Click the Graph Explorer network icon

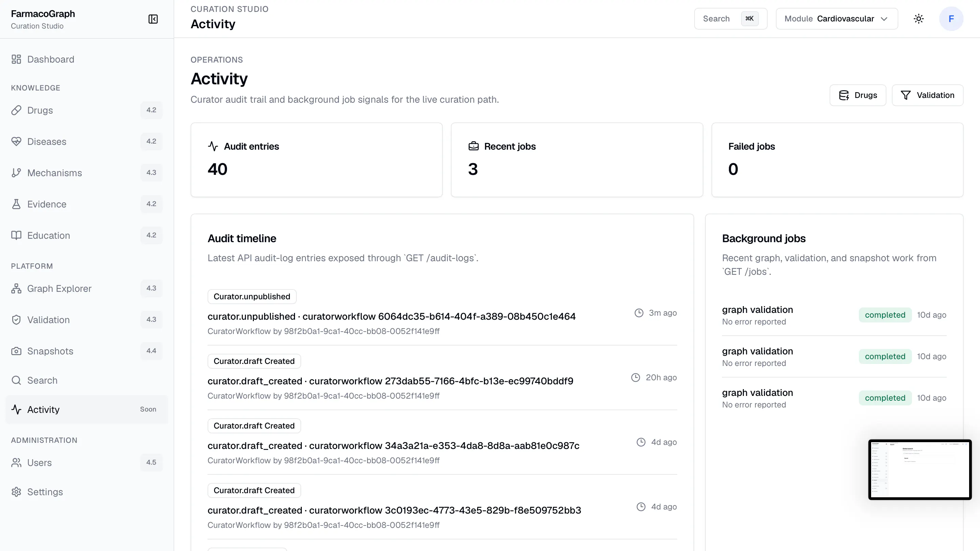[16, 289]
